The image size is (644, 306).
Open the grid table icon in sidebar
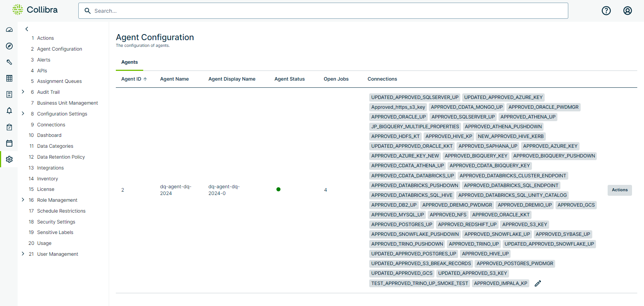click(9, 78)
